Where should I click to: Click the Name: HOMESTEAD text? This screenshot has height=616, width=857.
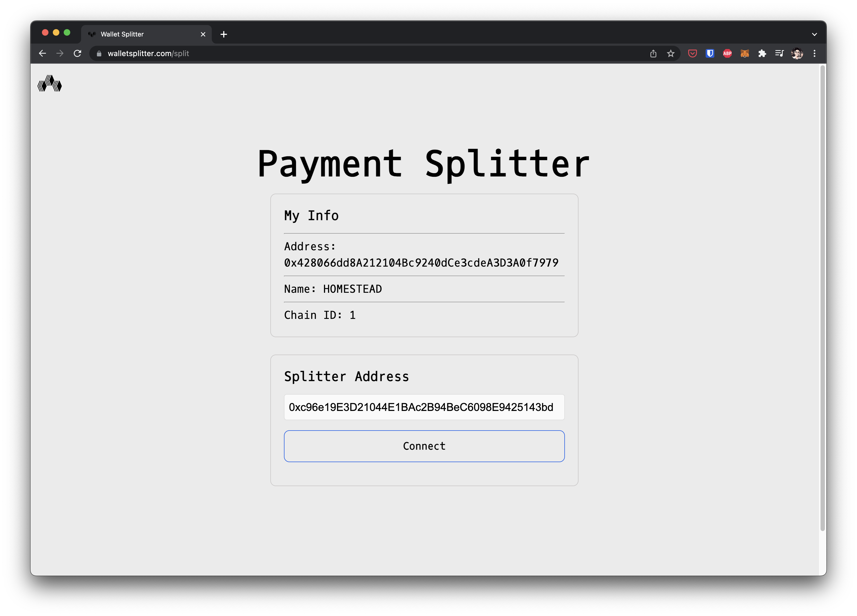click(x=333, y=289)
